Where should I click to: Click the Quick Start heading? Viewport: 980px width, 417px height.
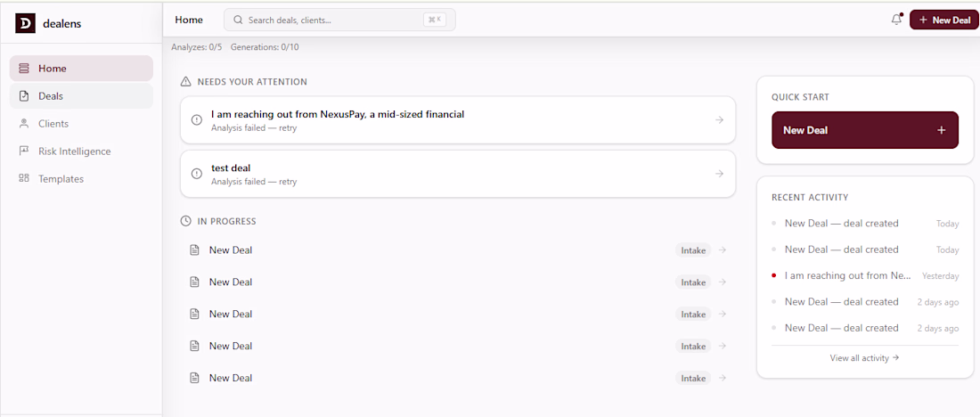[x=801, y=97]
